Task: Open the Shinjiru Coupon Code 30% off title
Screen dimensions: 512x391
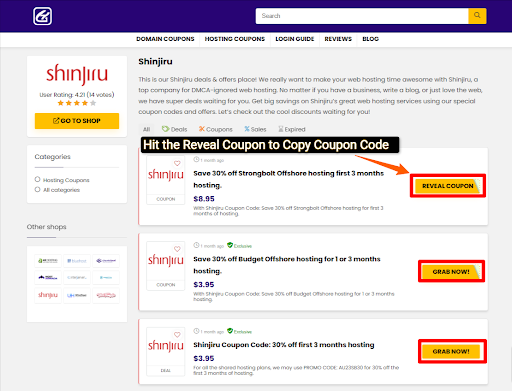Action: 284,345
